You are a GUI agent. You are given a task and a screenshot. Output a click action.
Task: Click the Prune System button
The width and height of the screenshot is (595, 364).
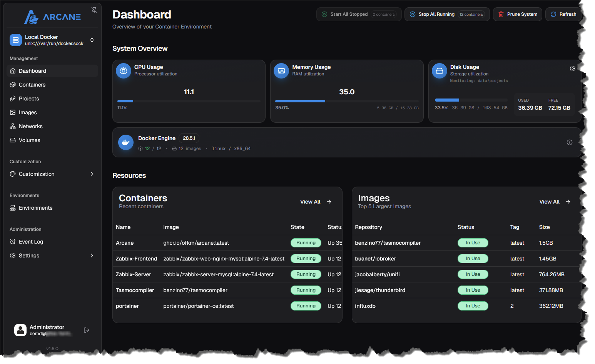coord(517,14)
